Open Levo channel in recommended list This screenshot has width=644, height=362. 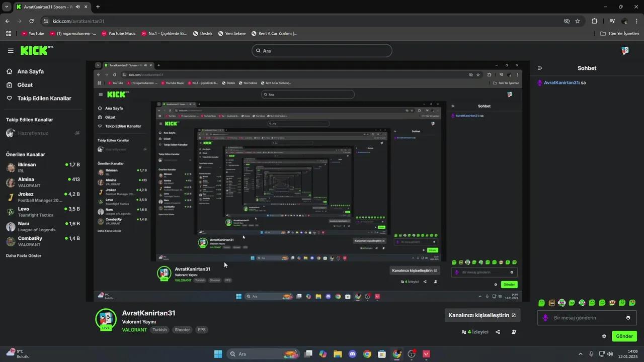(43, 212)
